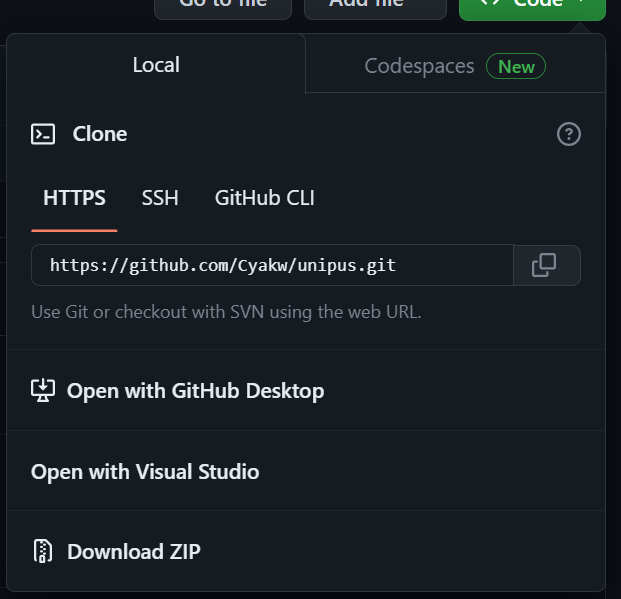Download the repository ZIP
621x599 pixels.
(x=306, y=551)
